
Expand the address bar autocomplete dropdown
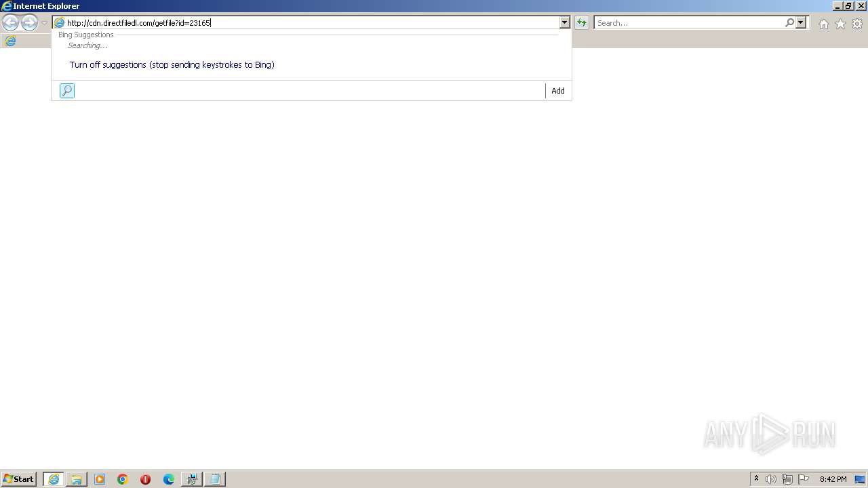pyautogui.click(x=564, y=23)
